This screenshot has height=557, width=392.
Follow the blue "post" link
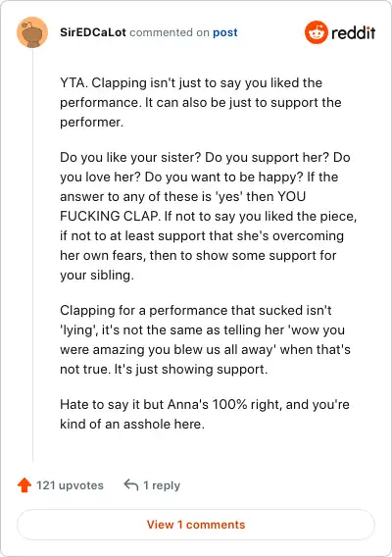(225, 32)
